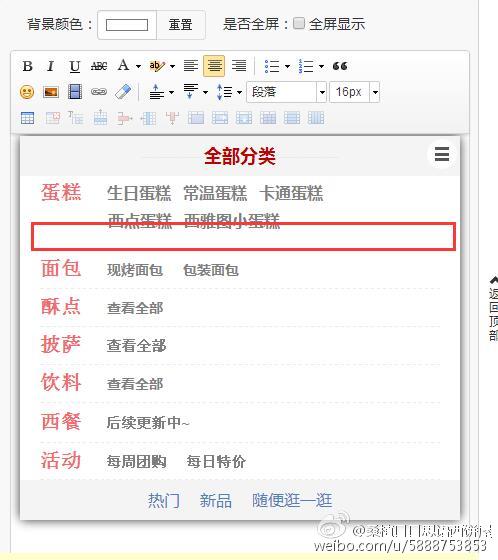Clear formatting with eraser icon

click(x=123, y=92)
